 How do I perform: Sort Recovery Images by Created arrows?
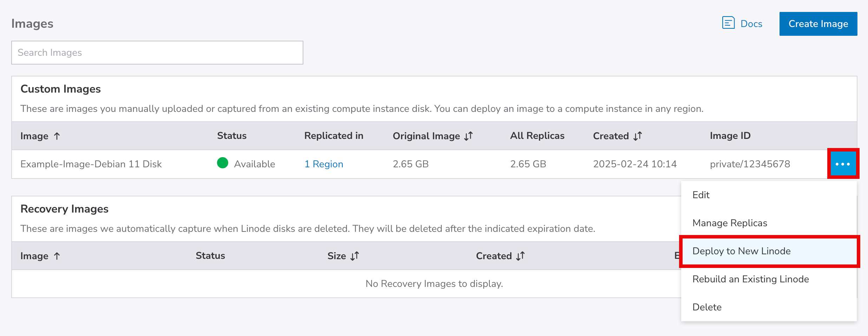[x=520, y=256]
